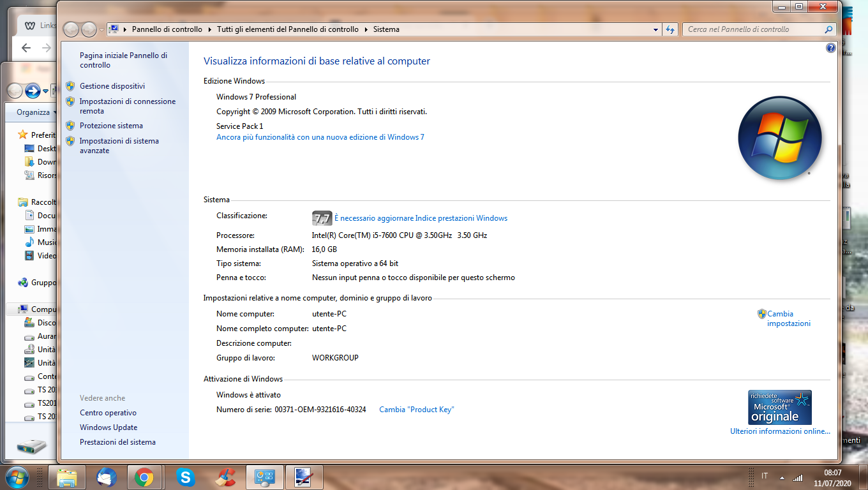Click the Control Panel taskbar button

[x=264, y=477]
